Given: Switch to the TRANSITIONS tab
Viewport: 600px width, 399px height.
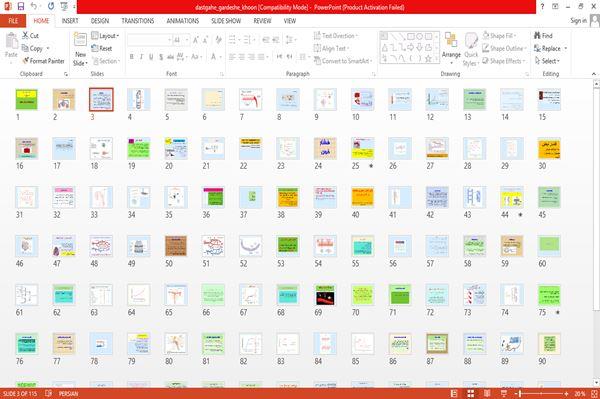Looking at the screenshot, I should 138,21.
